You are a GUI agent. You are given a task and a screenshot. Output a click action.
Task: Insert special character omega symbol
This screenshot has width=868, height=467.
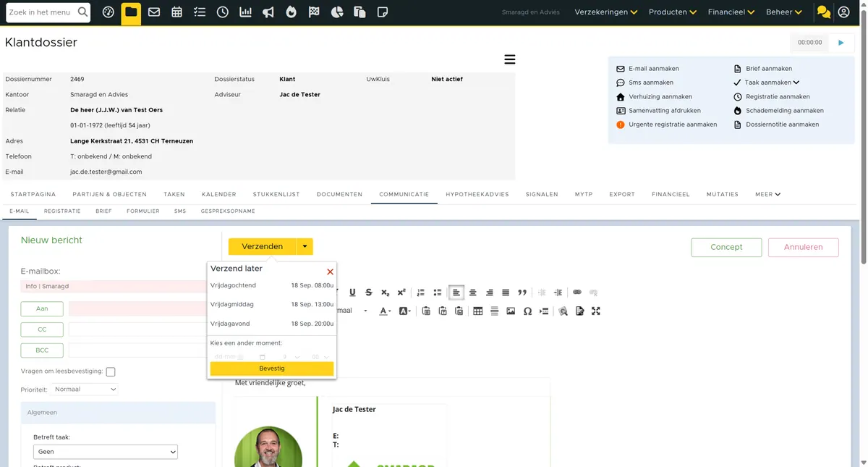coord(527,311)
